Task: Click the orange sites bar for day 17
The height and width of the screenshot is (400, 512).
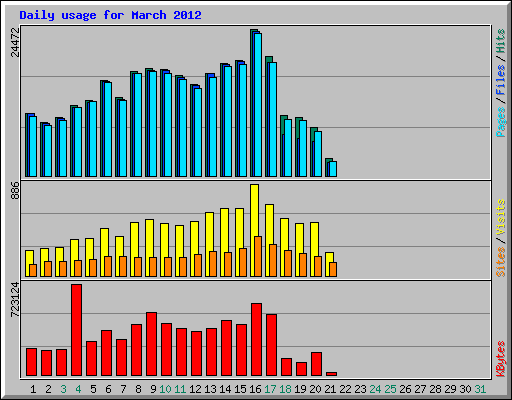Action: 273,260
